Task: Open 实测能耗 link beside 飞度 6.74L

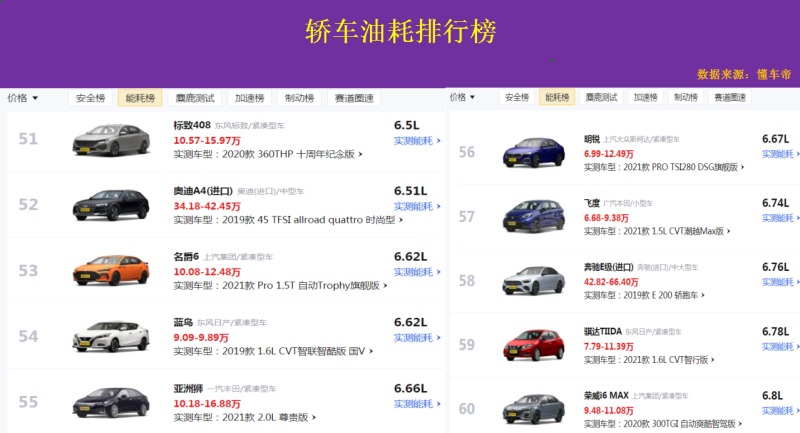Action: tap(778, 219)
